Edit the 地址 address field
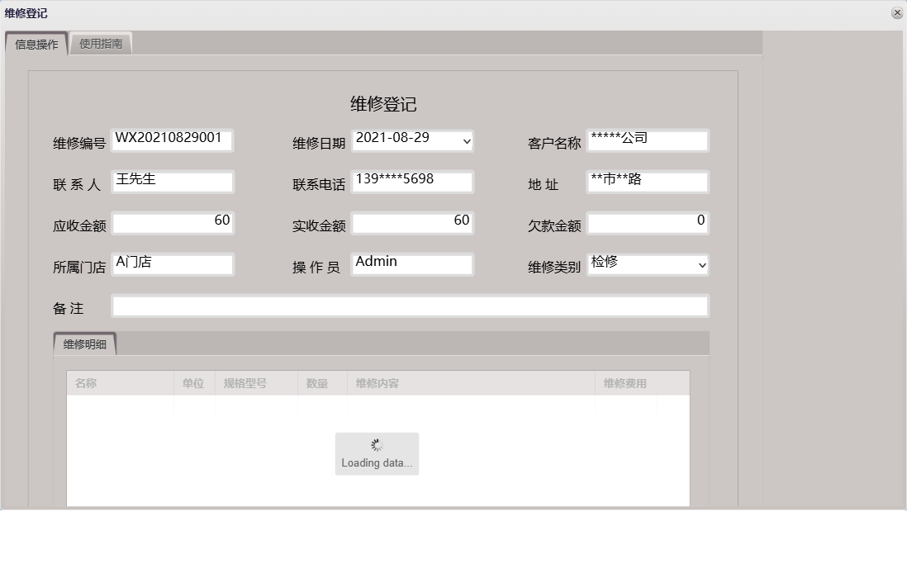The image size is (907, 588). coord(648,182)
